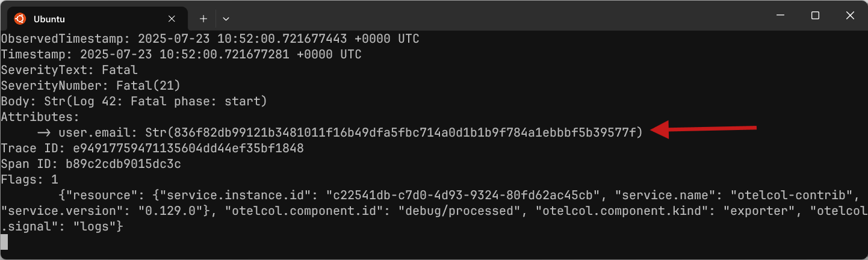Click the SeverityText Fatal line

coord(69,70)
